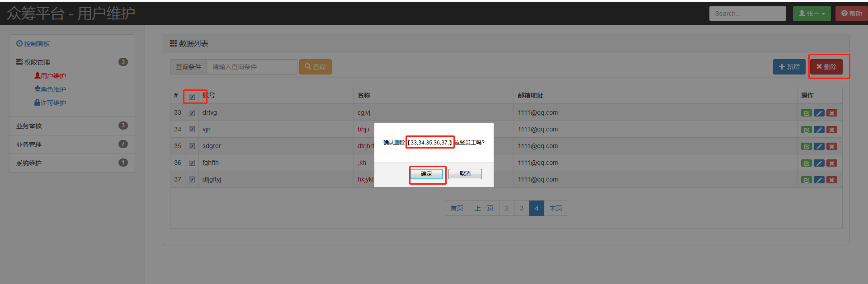Click the red delete X icon for row 36
Viewport: 868px width, 284px height.
tap(832, 163)
